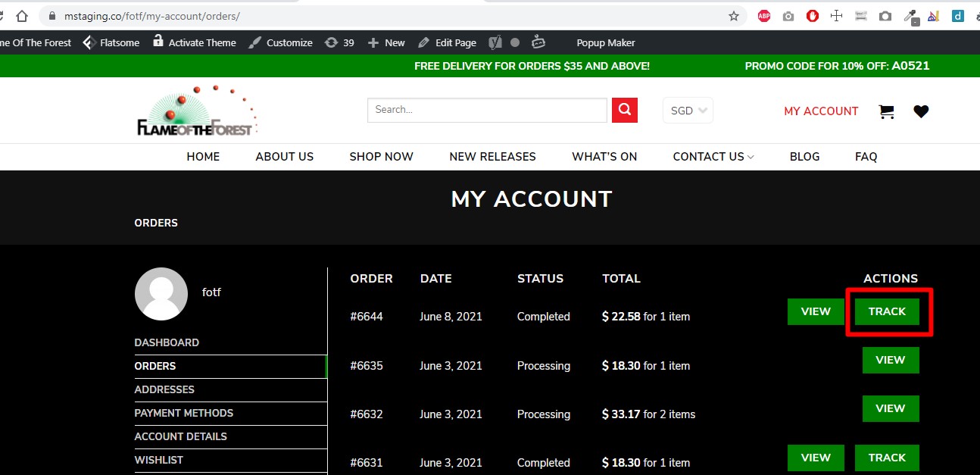Go to the New Releases page
Screen dimensions: 980x475
click(492, 157)
